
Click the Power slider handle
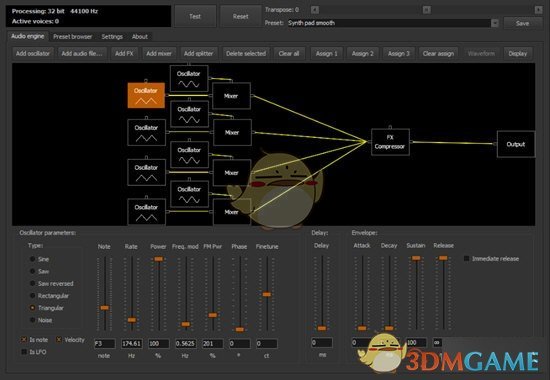[x=159, y=259]
